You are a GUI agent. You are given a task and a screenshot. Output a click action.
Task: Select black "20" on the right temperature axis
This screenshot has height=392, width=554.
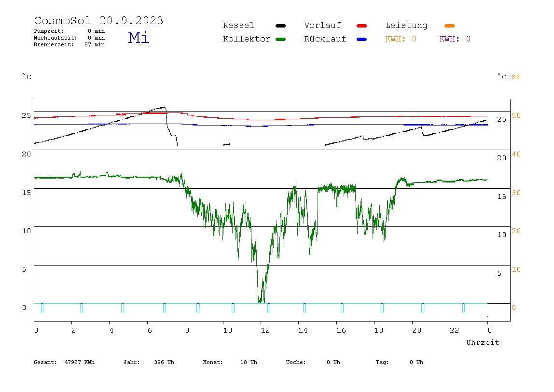tap(502, 158)
